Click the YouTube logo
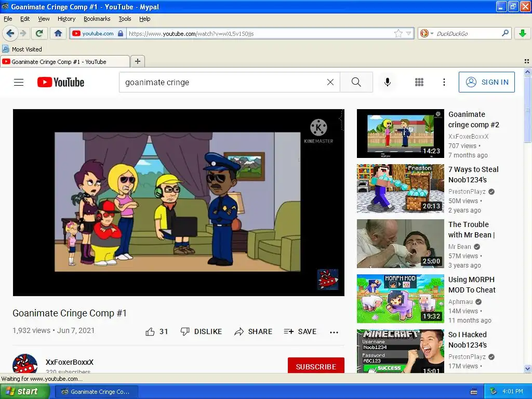532x399 pixels. 61,82
